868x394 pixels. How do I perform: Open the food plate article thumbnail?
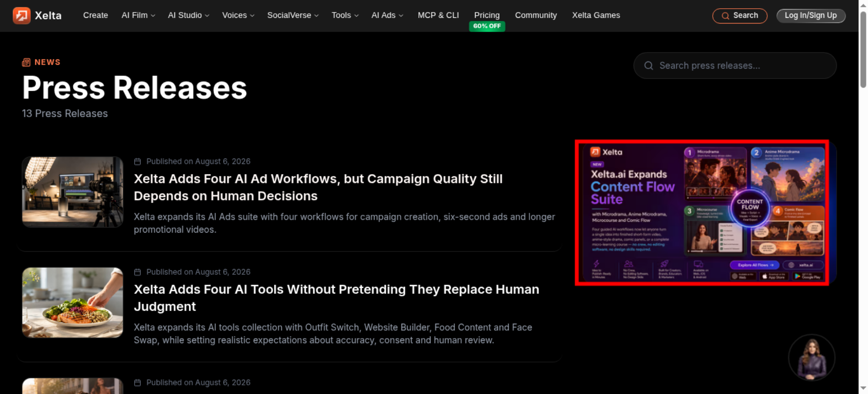click(x=72, y=302)
